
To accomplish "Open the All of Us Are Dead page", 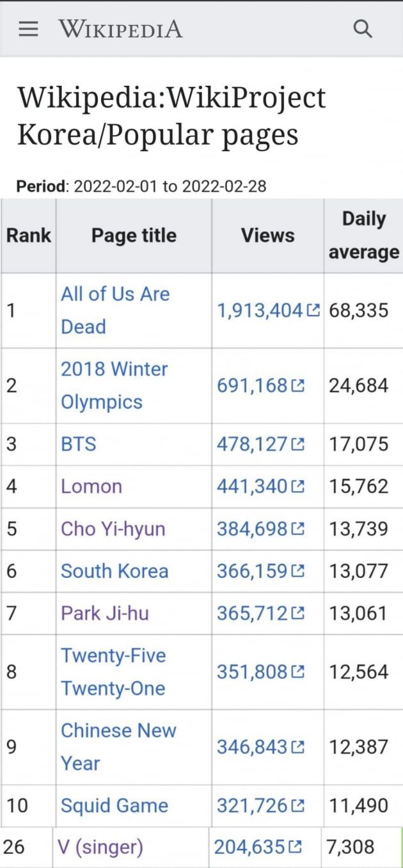I will (x=115, y=310).
